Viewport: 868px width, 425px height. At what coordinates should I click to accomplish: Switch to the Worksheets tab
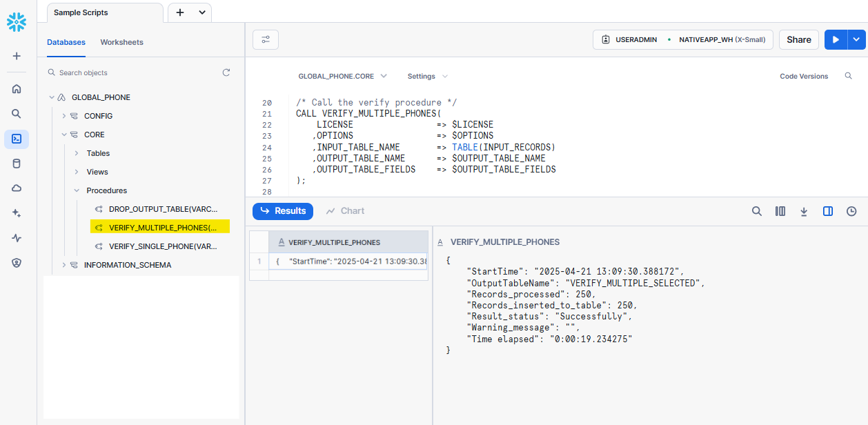click(x=121, y=42)
